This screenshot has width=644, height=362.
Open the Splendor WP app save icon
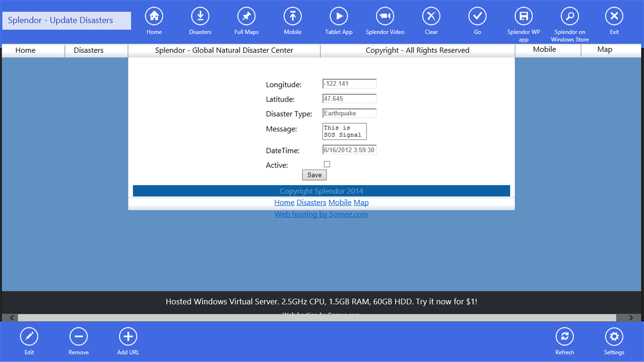pyautogui.click(x=524, y=17)
